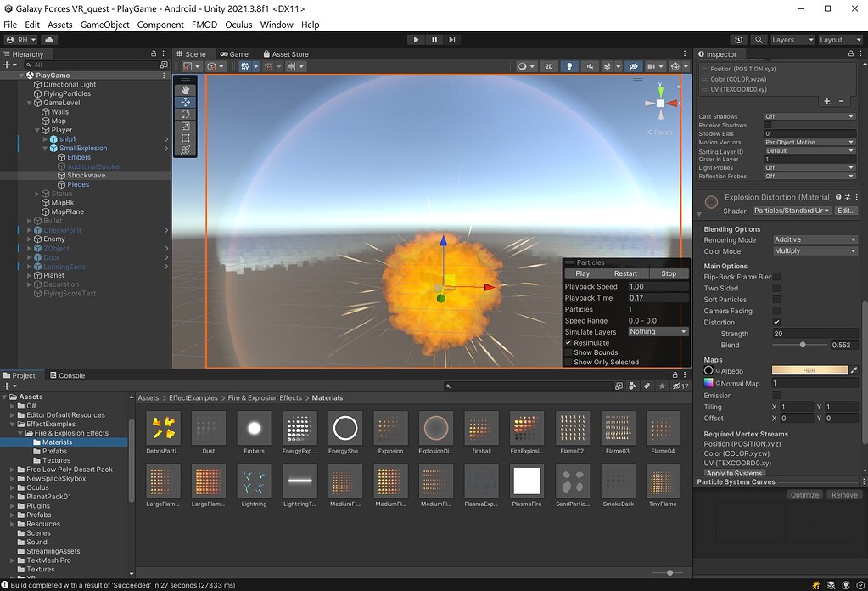
Task: Open the FMOD menu
Action: click(204, 25)
